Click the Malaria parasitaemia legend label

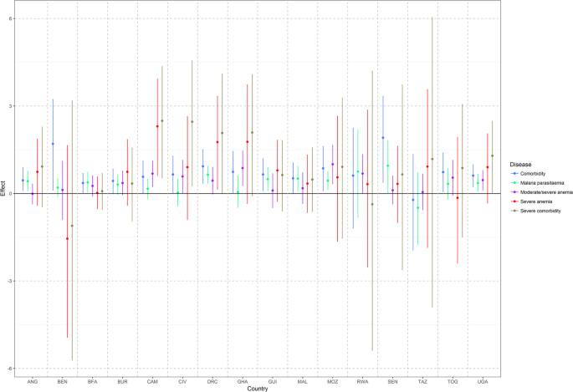542,183
